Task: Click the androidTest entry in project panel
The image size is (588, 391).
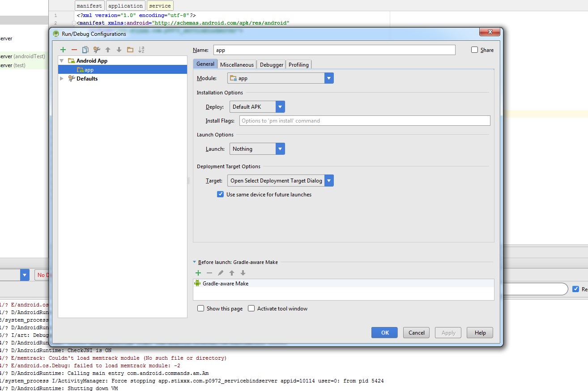Action: coord(22,56)
